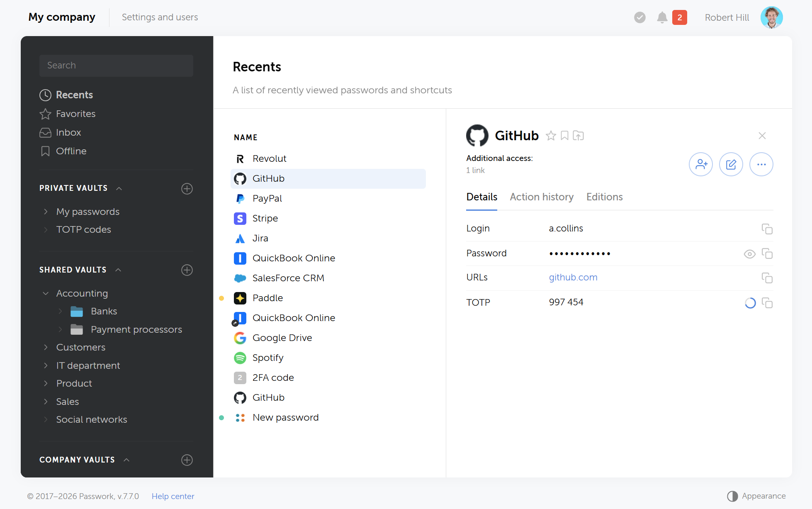812x509 pixels.
Task: Select the Payment processors folder icon
Action: pyautogui.click(x=77, y=329)
